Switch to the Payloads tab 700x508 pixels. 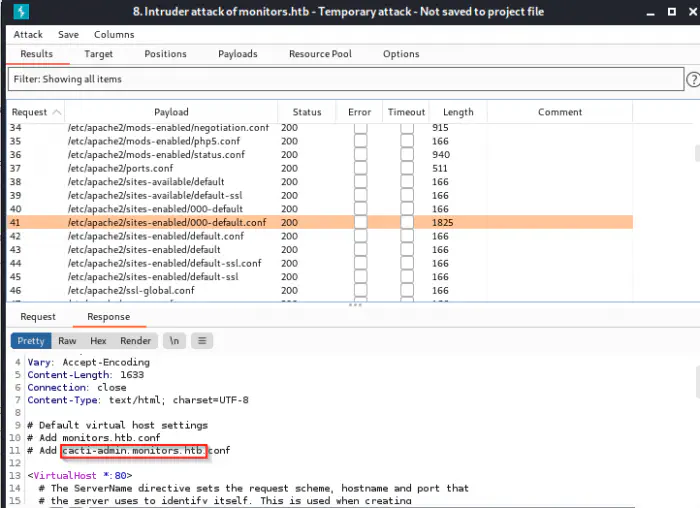[237, 54]
